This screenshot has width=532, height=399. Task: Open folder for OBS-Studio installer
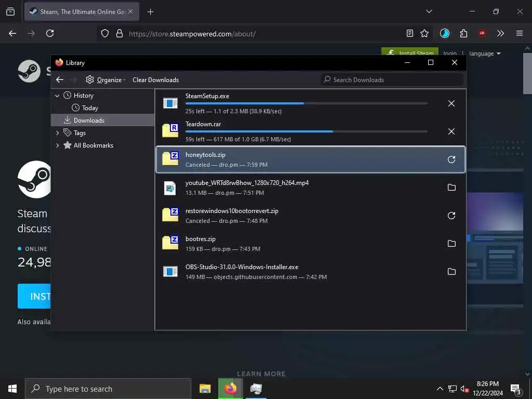click(451, 272)
